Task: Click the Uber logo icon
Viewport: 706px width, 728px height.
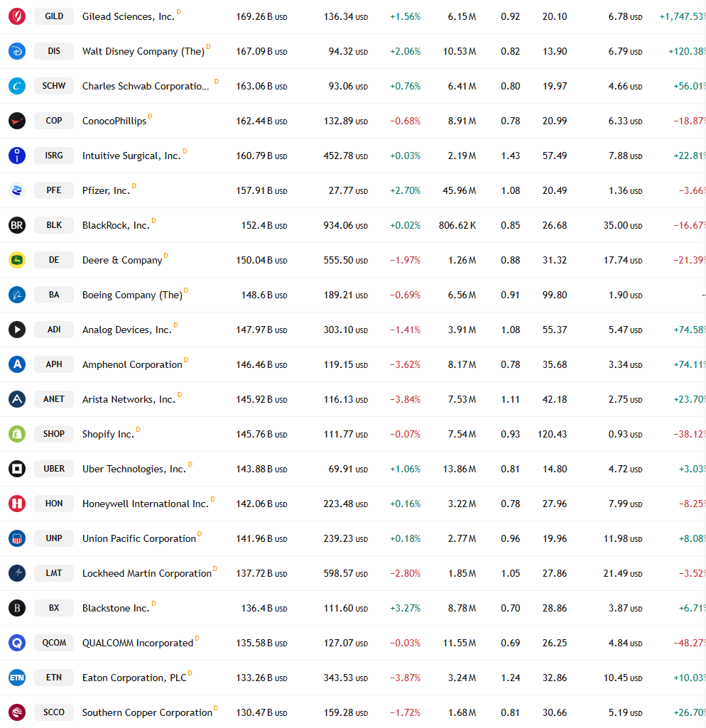Action: tap(17, 469)
